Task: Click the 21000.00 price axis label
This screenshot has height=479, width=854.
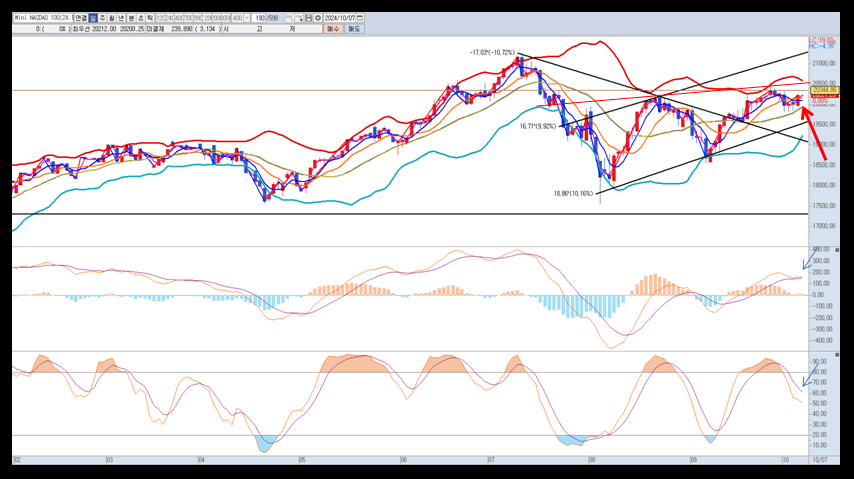Action: 824,63
